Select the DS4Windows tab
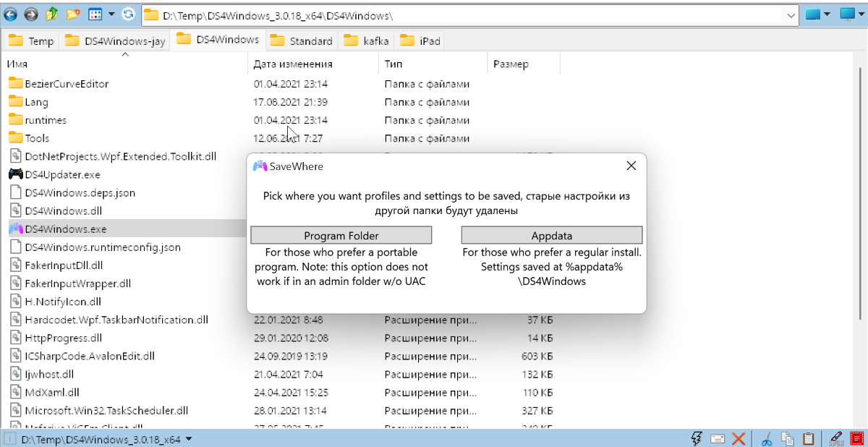868x447 pixels. point(218,40)
